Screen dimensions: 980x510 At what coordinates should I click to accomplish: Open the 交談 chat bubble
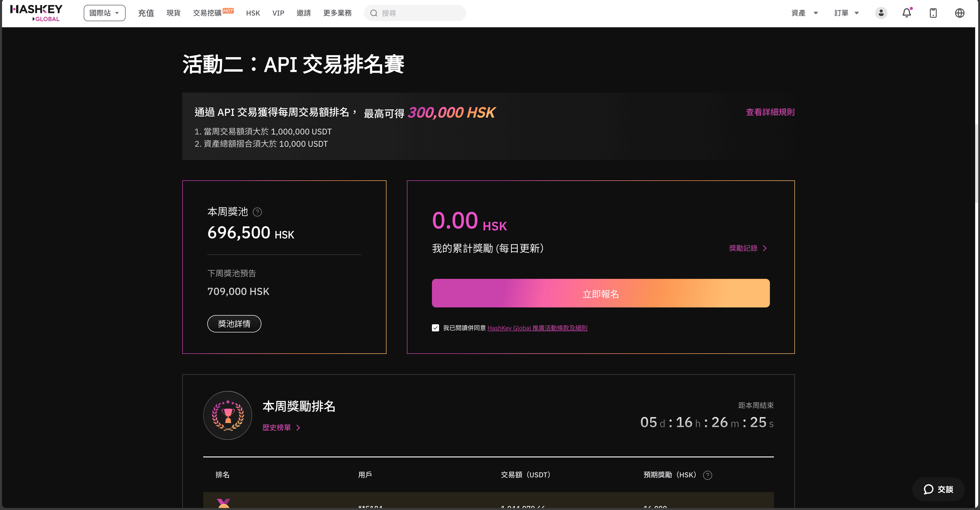pos(938,489)
